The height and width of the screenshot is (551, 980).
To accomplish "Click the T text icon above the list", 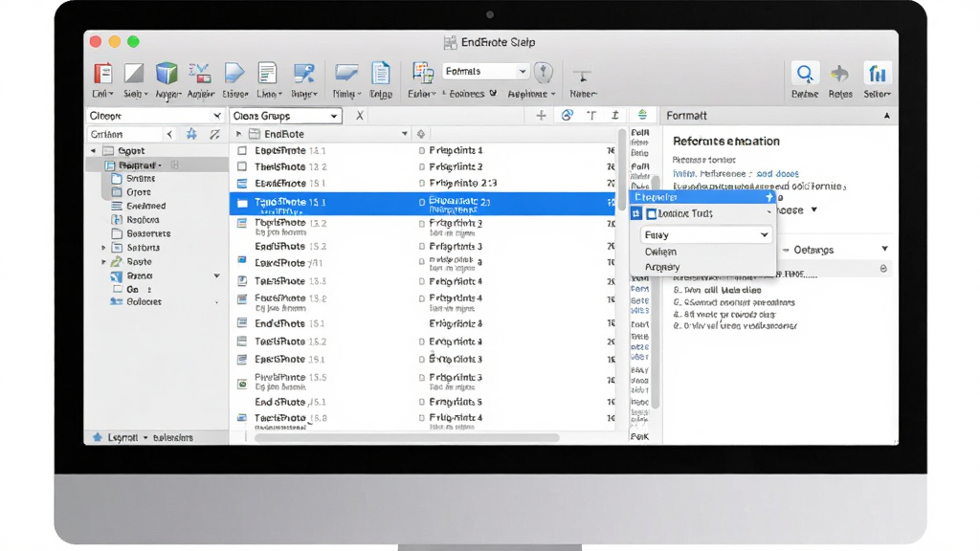I will point(591,116).
